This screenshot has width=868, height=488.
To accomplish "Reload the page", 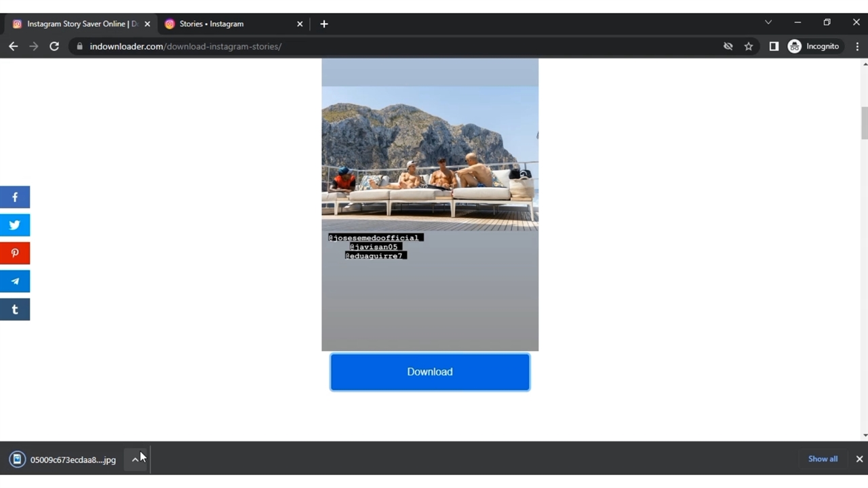I will tap(54, 47).
